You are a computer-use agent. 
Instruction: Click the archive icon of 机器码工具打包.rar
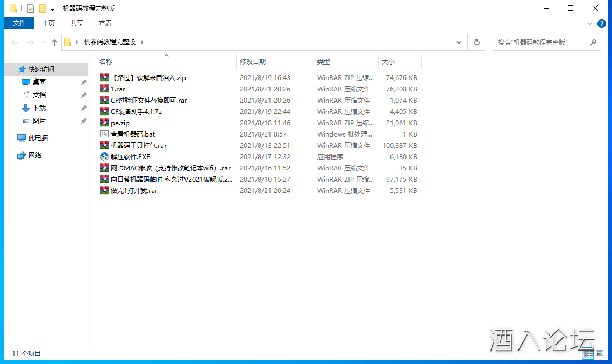pyautogui.click(x=104, y=146)
